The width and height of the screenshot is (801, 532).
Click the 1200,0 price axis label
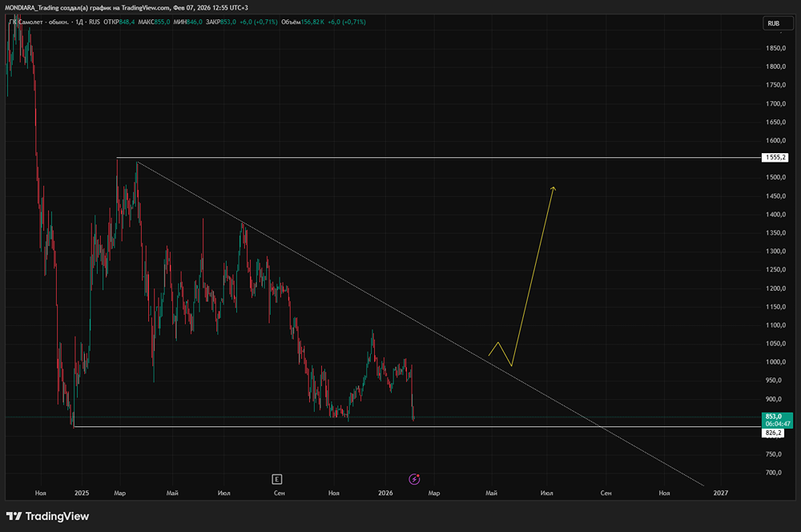tap(775, 288)
